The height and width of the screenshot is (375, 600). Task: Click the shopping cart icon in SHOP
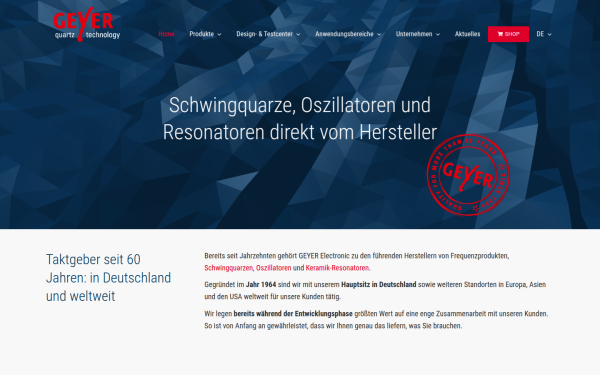[x=500, y=34]
